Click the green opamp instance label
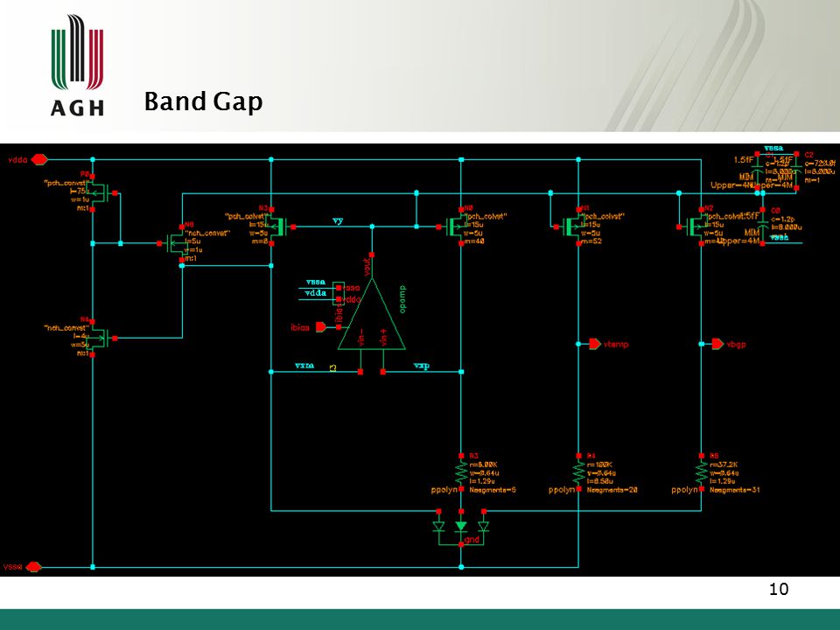Viewport: 840px width, 630px height. pos(402,299)
